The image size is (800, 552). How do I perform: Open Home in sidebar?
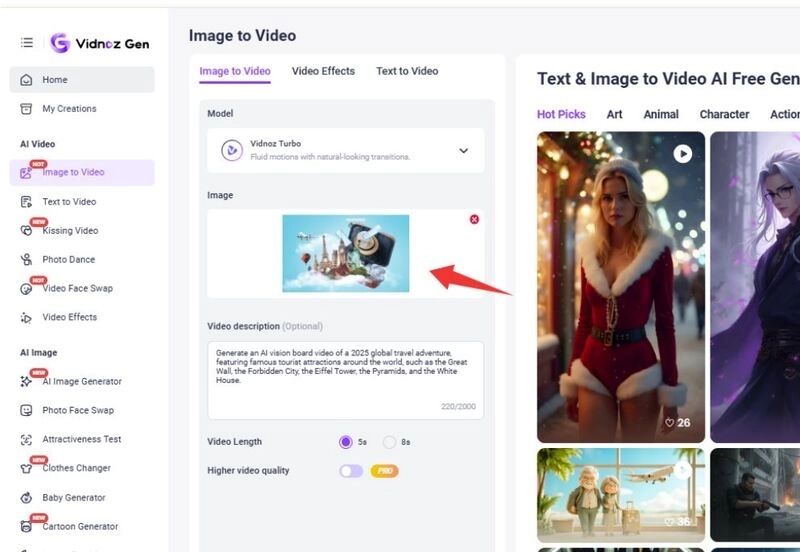click(x=82, y=80)
